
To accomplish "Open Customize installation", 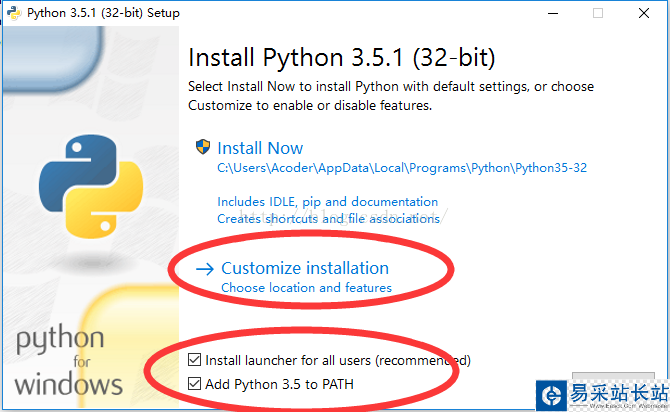I will tap(305, 268).
